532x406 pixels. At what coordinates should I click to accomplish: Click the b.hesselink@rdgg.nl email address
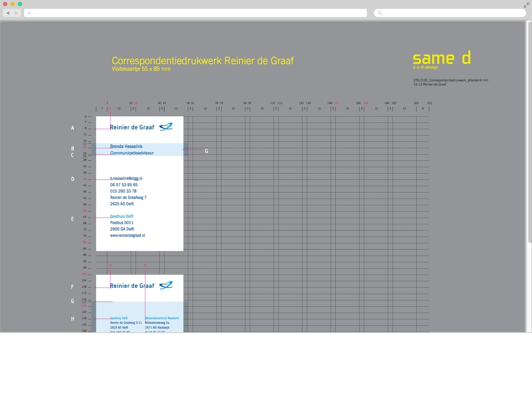126,179
